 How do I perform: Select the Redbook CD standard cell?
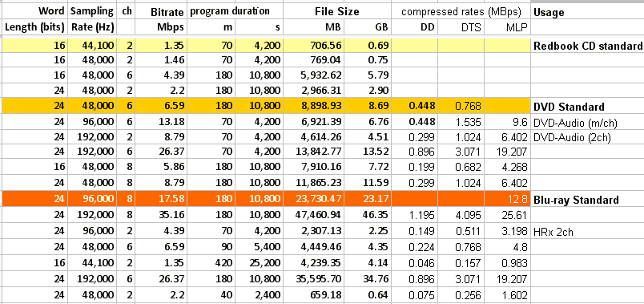[588, 46]
